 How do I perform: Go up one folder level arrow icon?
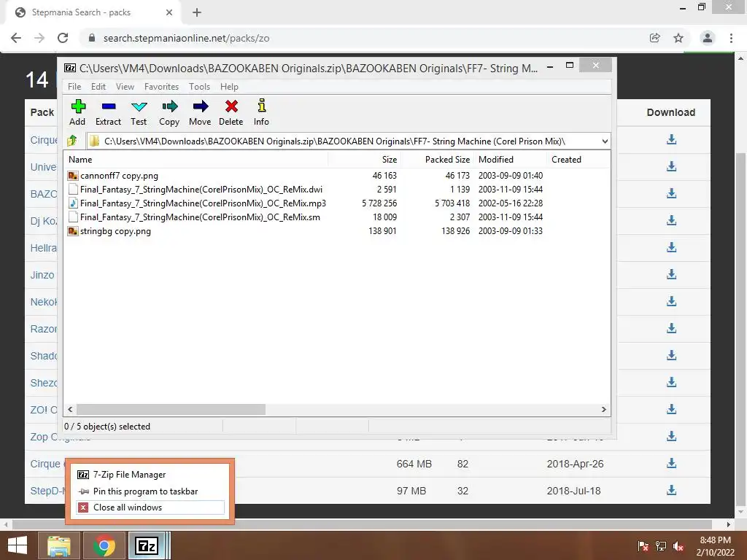[72, 141]
